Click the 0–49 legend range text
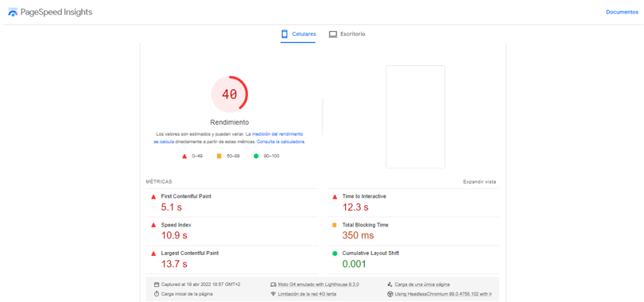Image resolution: width=644 pixels, height=302 pixels. click(x=197, y=157)
